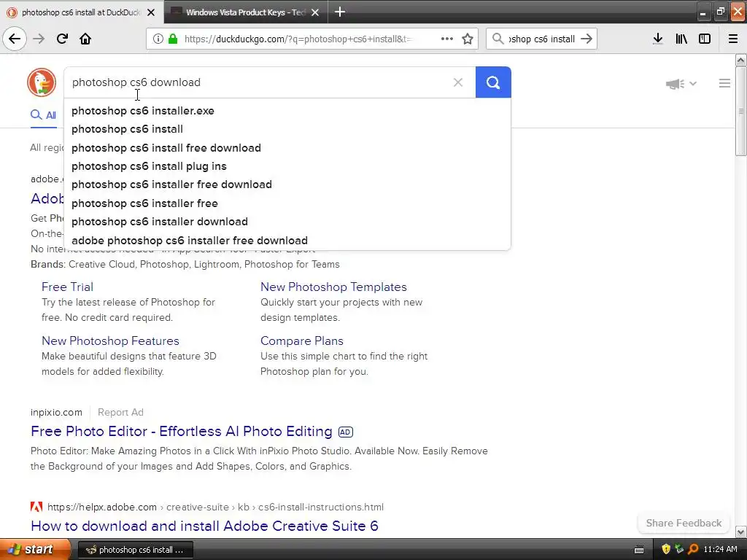Click the keyboard icon in the taskbar
Viewport: 747px width, 560px height.
[639, 550]
